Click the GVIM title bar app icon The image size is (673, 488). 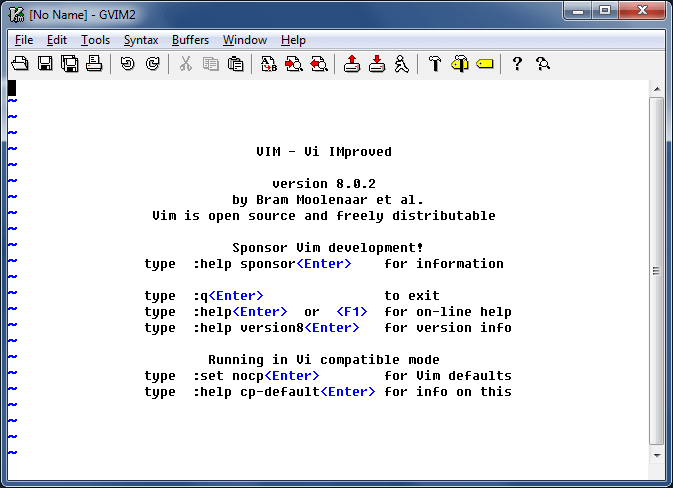coord(16,14)
